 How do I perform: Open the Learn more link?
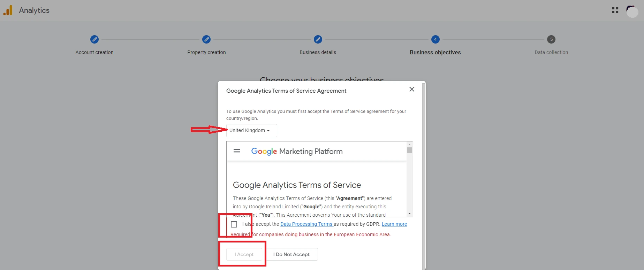[x=394, y=224]
